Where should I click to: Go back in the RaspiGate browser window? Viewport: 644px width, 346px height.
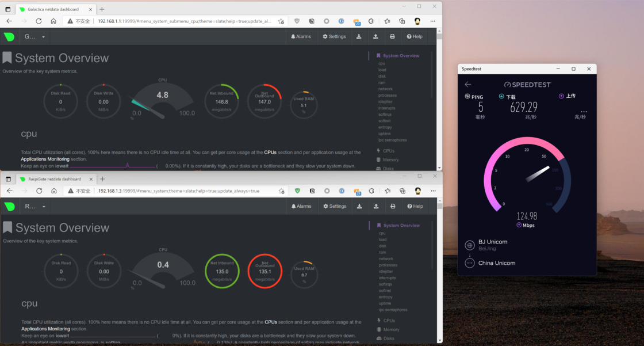pyautogui.click(x=9, y=191)
